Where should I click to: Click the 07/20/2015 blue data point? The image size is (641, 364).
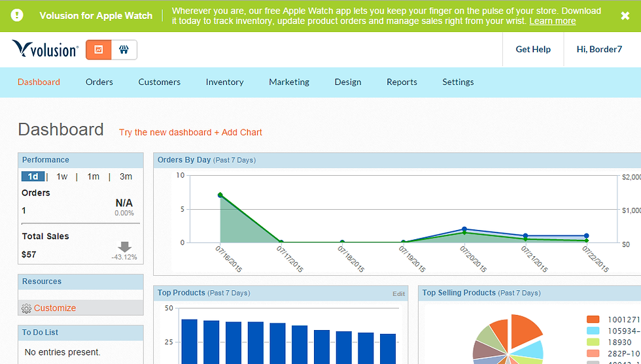(464, 229)
